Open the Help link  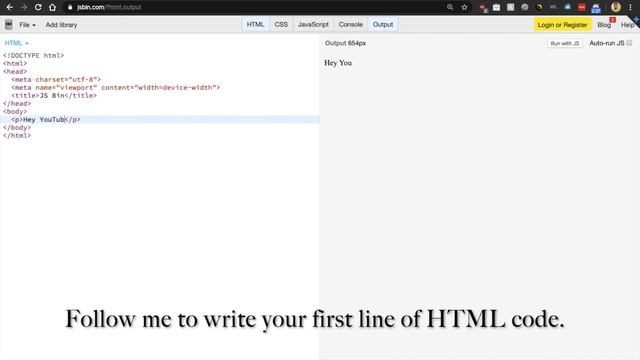(627, 25)
